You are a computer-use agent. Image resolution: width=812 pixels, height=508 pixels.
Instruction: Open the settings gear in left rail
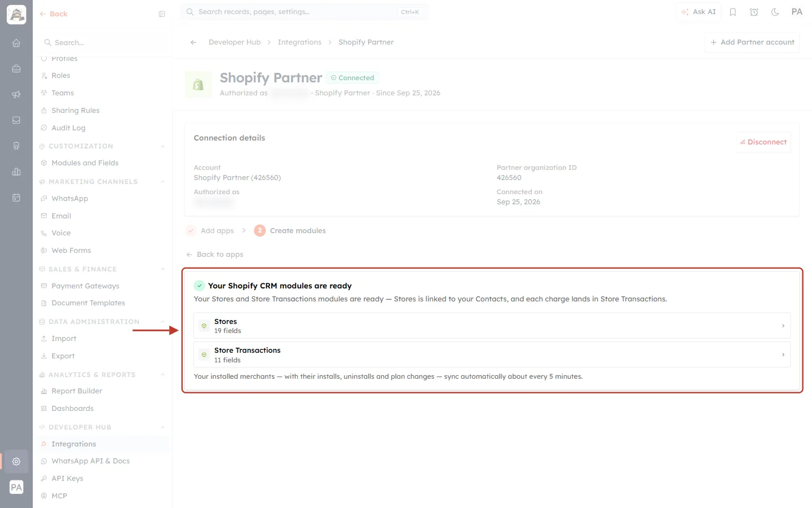point(16,461)
